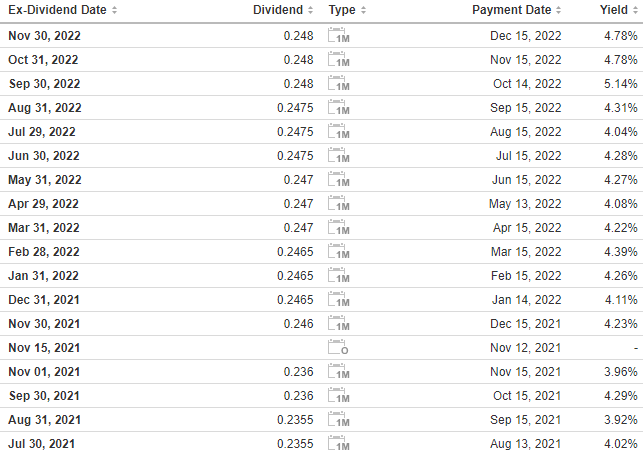The height and width of the screenshot is (453, 643).
Task: Select ex-dividend date Aug 31, 2022
Action: (45, 108)
